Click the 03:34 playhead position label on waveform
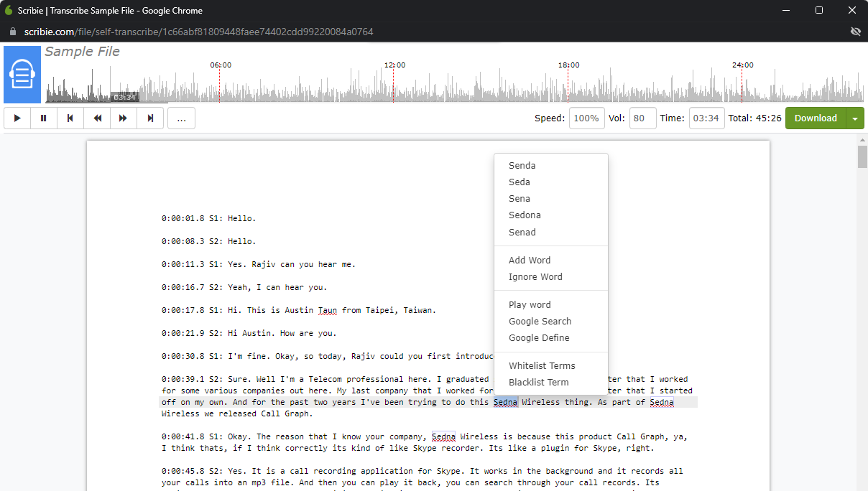The image size is (868, 491). coord(125,97)
